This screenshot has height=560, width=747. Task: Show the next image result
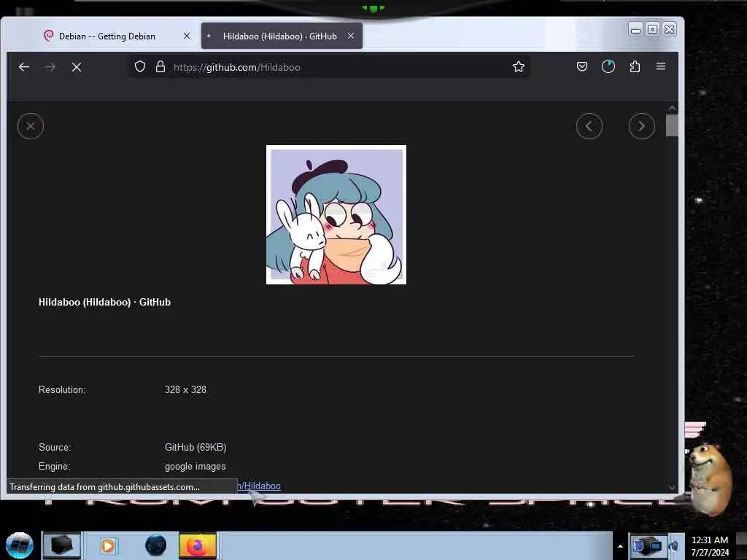click(x=642, y=126)
